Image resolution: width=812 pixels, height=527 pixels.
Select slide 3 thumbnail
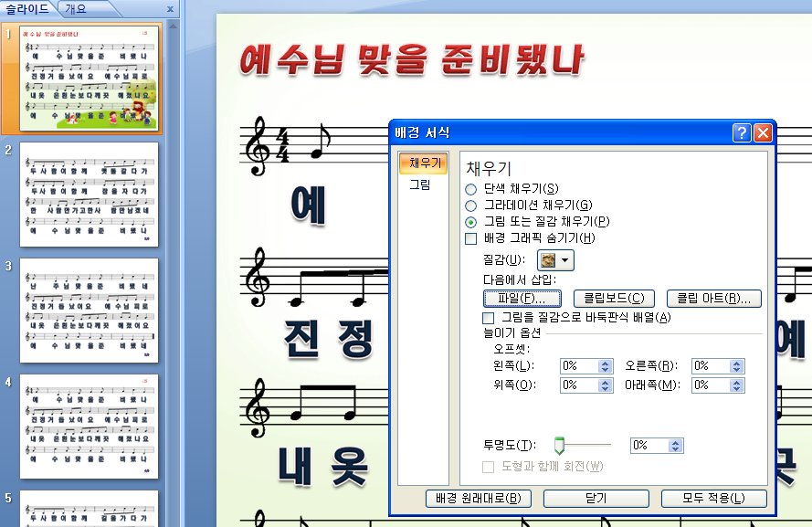pyautogui.click(x=90, y=311)
